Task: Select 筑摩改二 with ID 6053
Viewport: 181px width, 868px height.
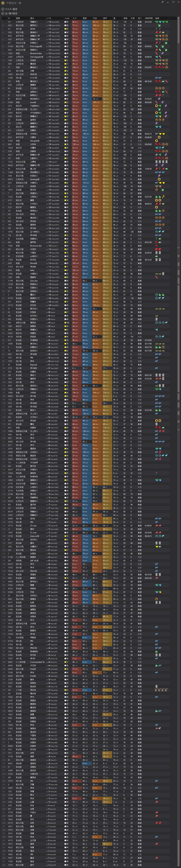Action: (34, 50)
